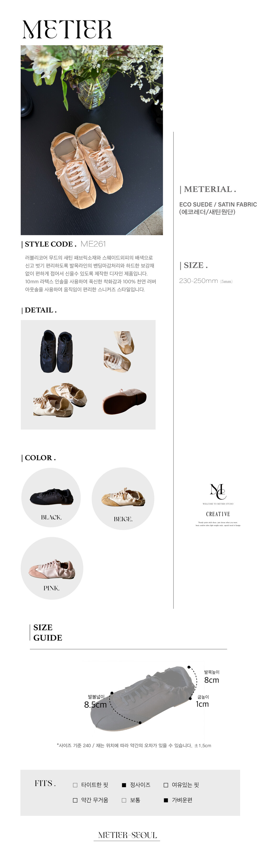Image resolution: width=262 pixels, height=868 pixels.
Task: Click the METIER-SEOUL footer link
Action: pyautogui.click(x=127, y=835)
